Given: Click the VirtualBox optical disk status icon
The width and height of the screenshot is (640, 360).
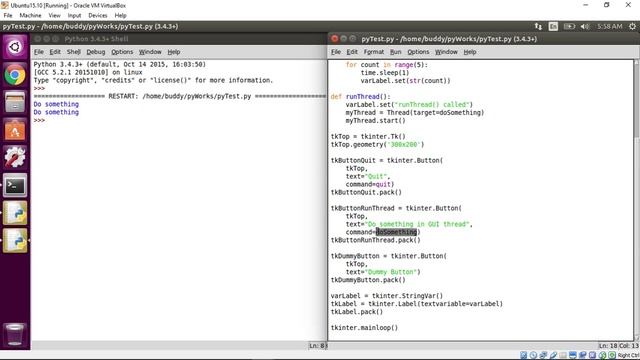Looking at the screenshot, I should coord(533,355).
